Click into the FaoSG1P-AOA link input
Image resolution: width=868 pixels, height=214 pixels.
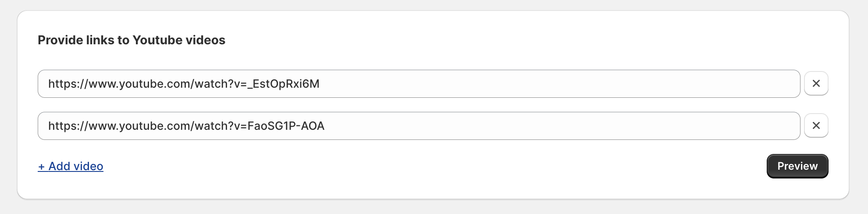419,126
